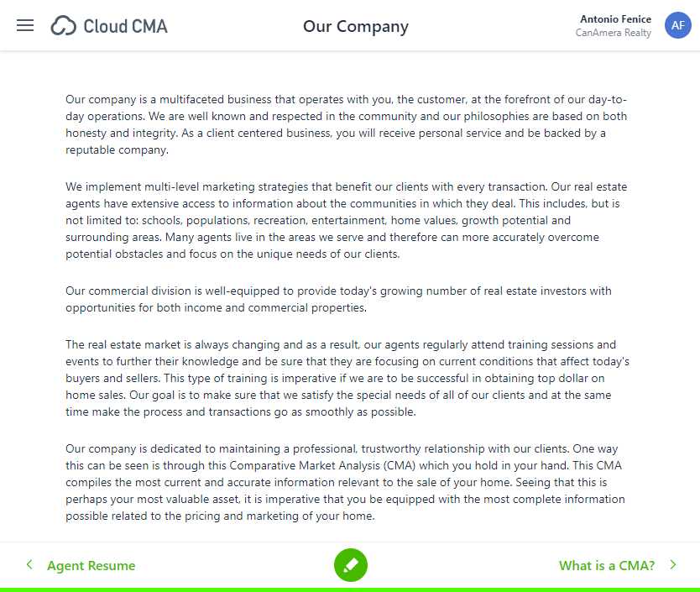Click the green progress bar at page bottom

[350, 589]
